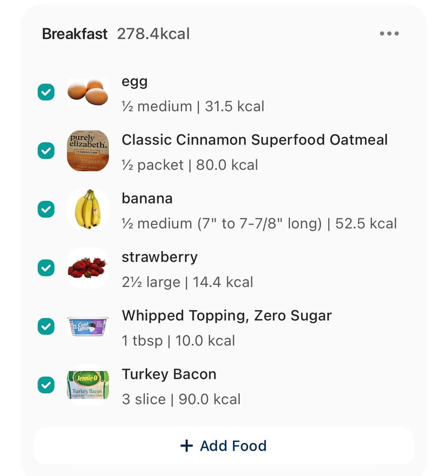
Task: Toggle the Classic Cinnamon Superfood Oatmeal checkbox
Action: point(46,151)
